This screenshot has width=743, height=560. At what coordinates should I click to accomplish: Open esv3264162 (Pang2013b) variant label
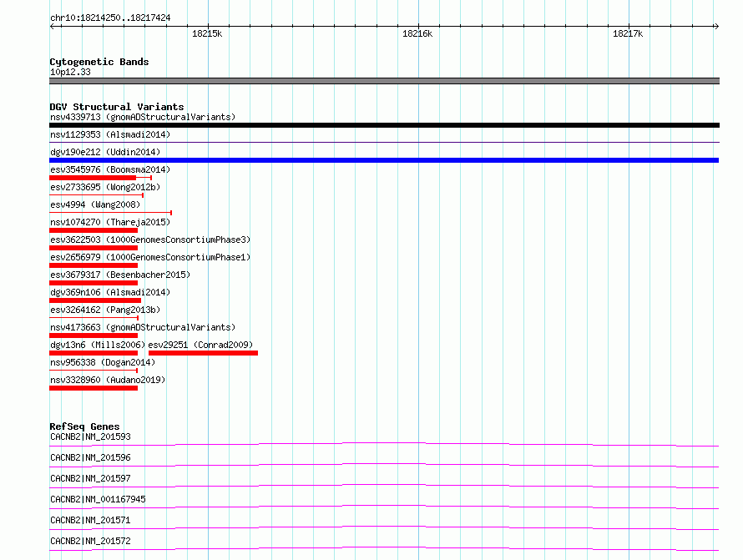105,310
